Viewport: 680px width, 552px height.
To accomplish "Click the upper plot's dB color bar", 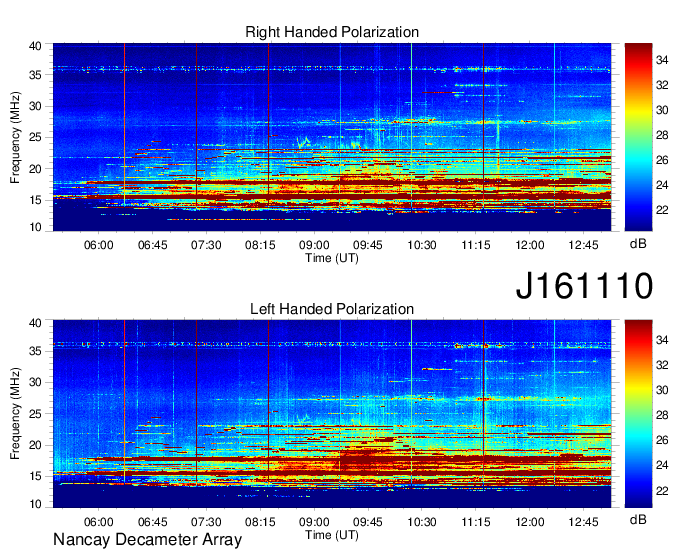I will click(638, 137).
